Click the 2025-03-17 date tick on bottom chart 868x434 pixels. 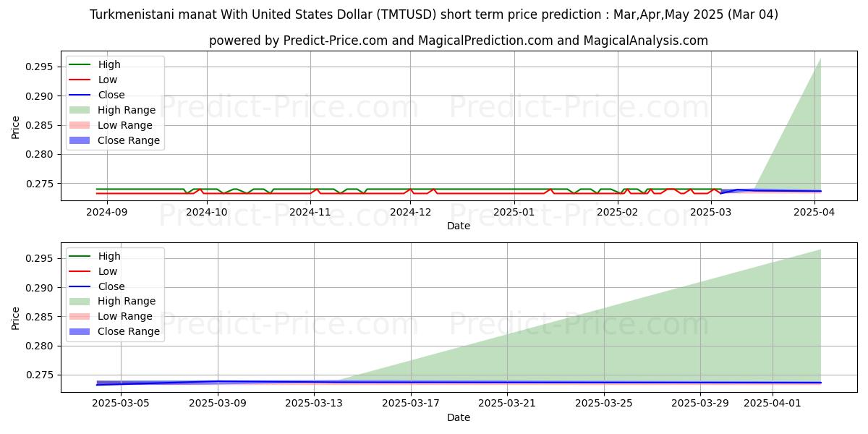pos(411,404)
